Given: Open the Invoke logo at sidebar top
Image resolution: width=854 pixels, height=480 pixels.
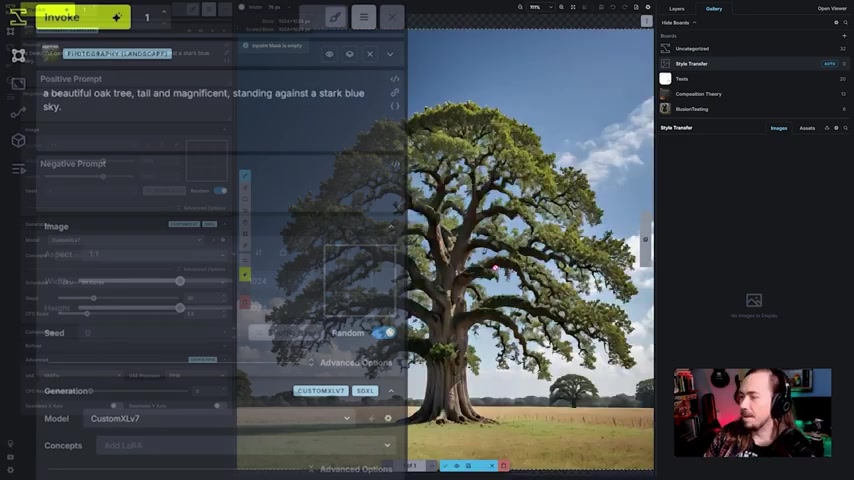Looking at the screenshot, I should pos(18,16).
